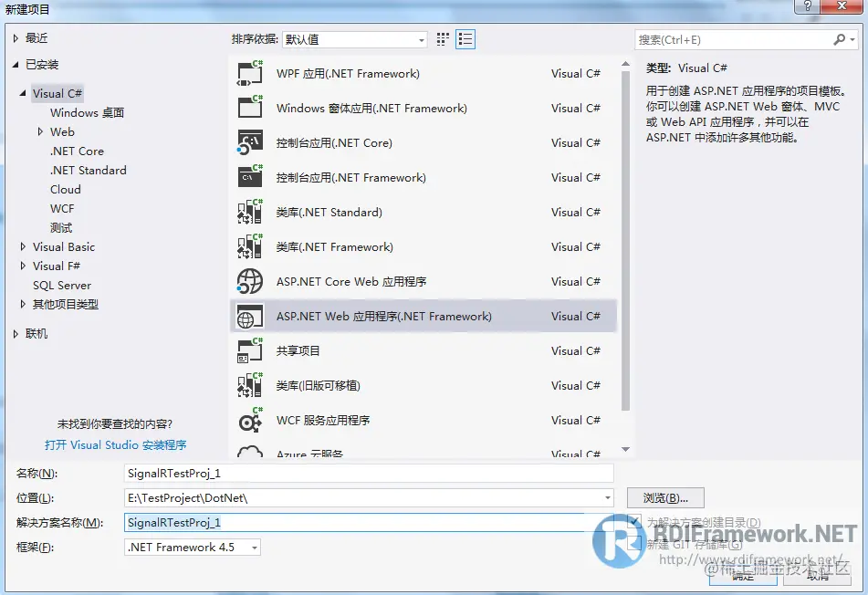This screenshot has width=868, height=595.
Task: Open the 排序依据 默认值 dropdown
Action: [x=422, y=39]
